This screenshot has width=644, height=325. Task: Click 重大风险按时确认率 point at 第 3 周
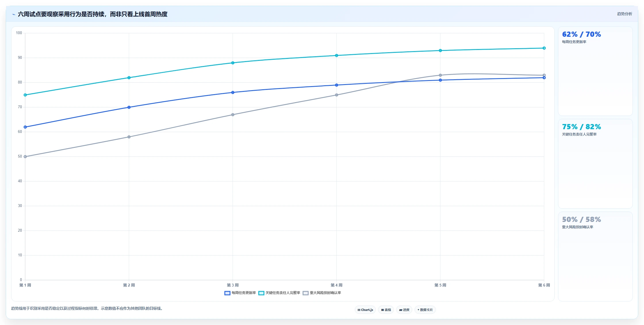(x=233, y=115)
